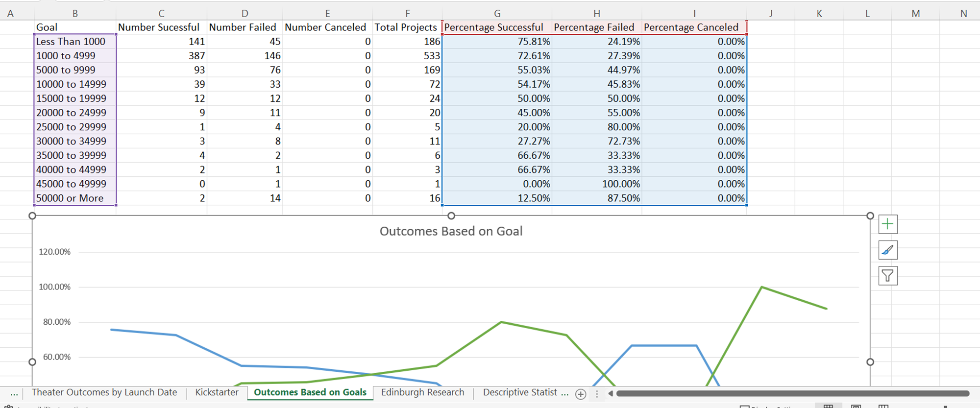Click the 80.00% axis label
980x408 pixels.
pos(56,322)
